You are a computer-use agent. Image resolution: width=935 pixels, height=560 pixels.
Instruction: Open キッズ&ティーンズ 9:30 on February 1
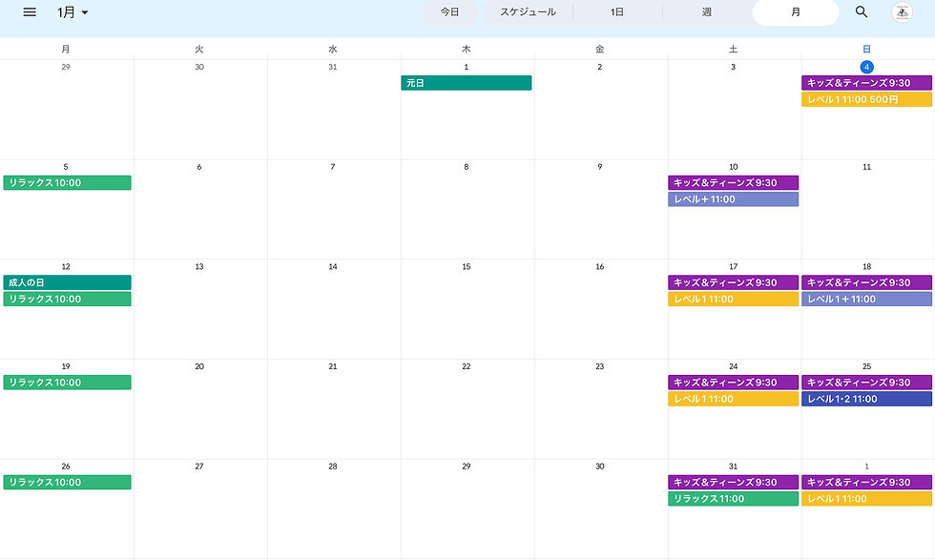(x=866, y=483)
